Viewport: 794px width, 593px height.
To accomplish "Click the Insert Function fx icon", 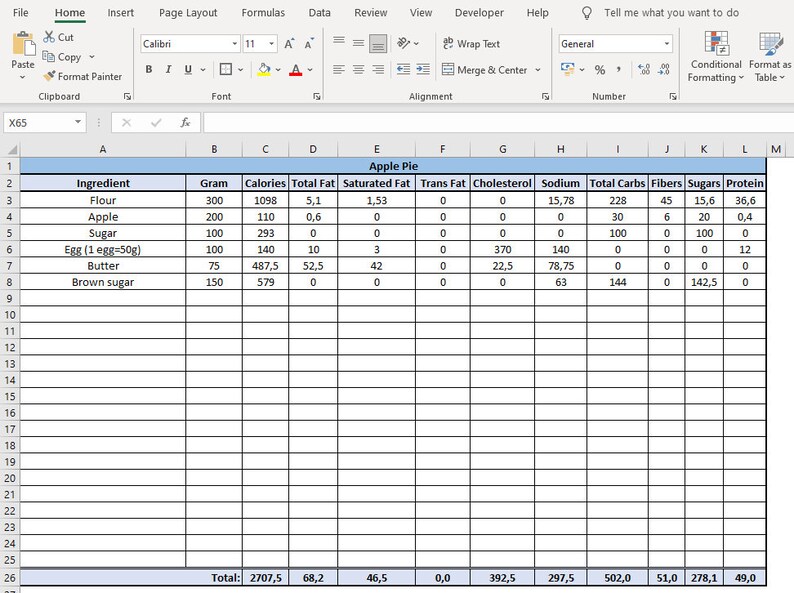I will click(x=185, y=123).
